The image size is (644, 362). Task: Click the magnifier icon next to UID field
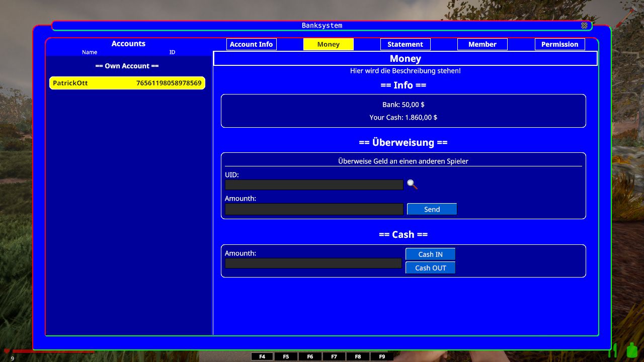tap(412, 185)
